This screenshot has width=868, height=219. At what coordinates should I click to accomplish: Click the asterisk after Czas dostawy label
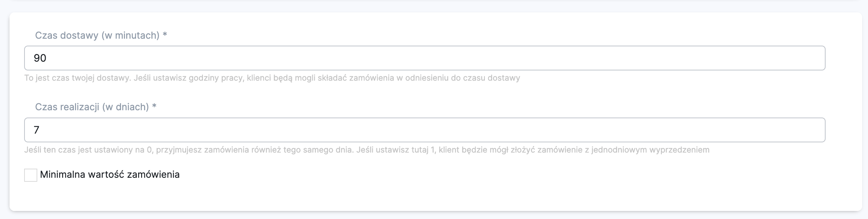click(165, 35)
